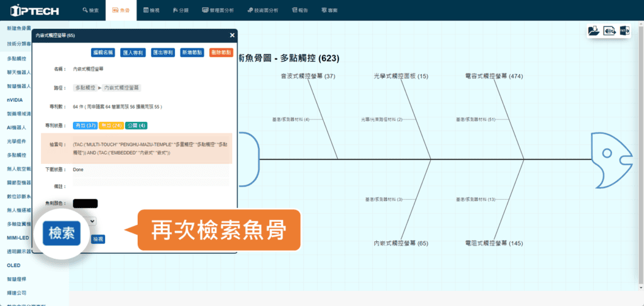Open the 檢索 tab in top navigation
The image size is (644, 306).
tap(91, 11)
